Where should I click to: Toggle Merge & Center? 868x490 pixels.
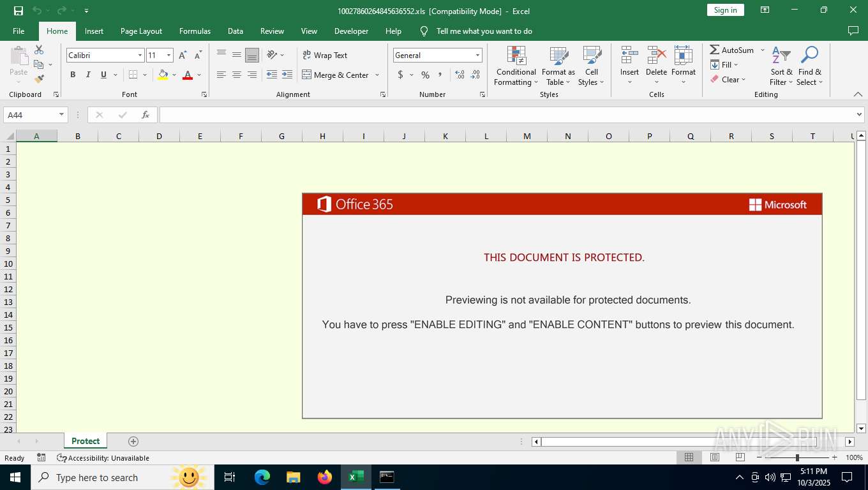(x=335, y=75)
